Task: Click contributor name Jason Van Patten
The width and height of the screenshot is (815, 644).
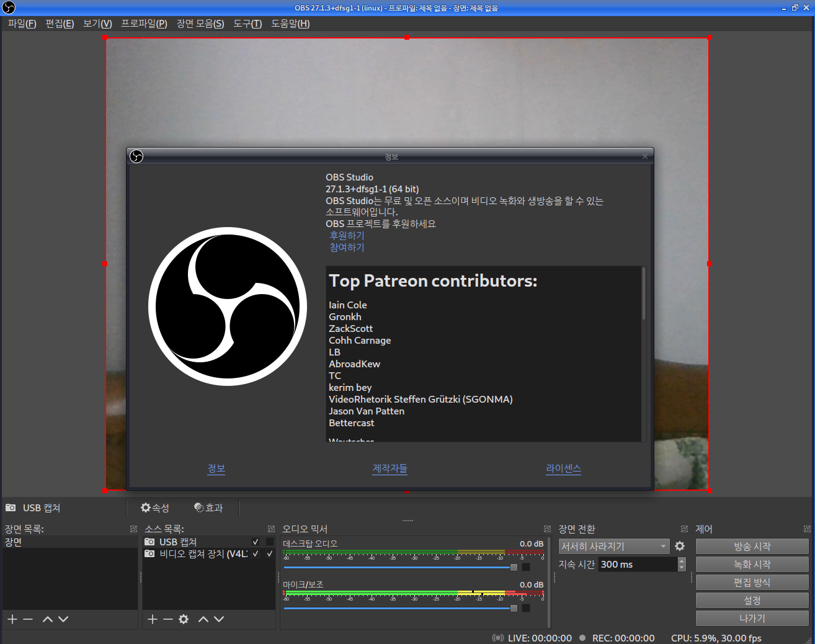Action: 367,411
